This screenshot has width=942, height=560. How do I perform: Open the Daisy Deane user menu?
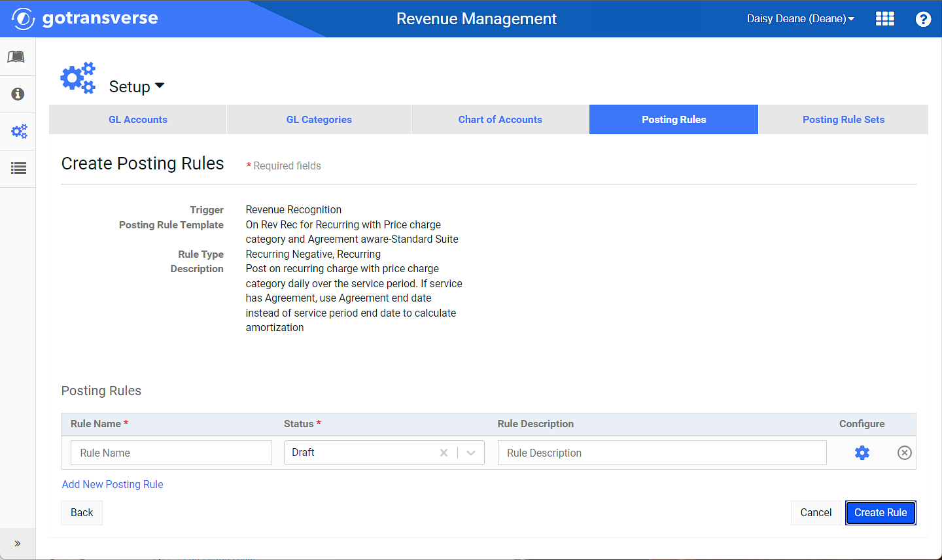click(801, 19)
